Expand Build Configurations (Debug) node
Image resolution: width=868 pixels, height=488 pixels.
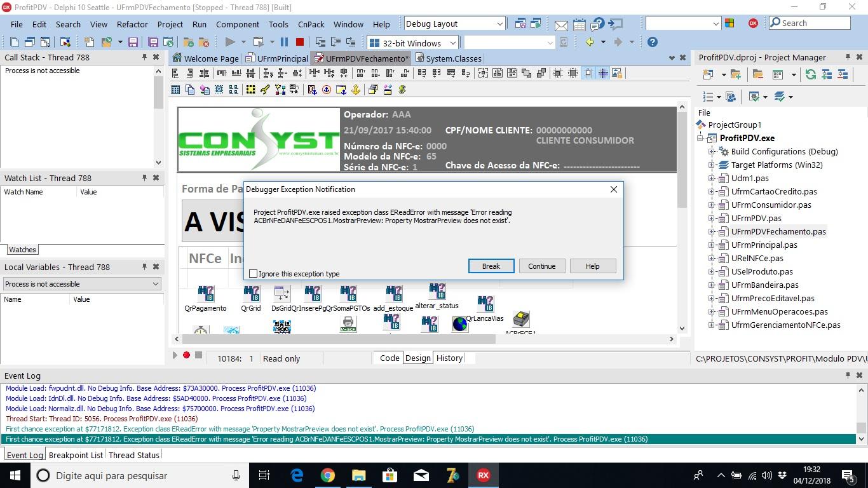[712, 152]
